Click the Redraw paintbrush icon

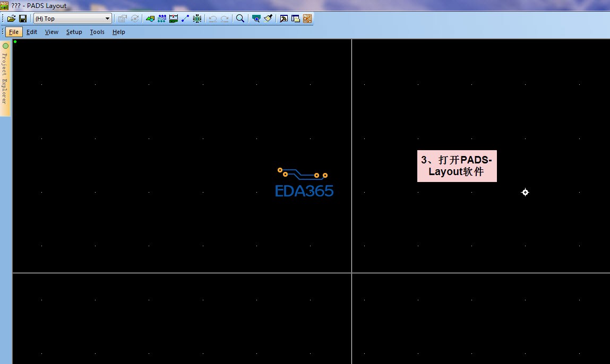coord(268,18)
